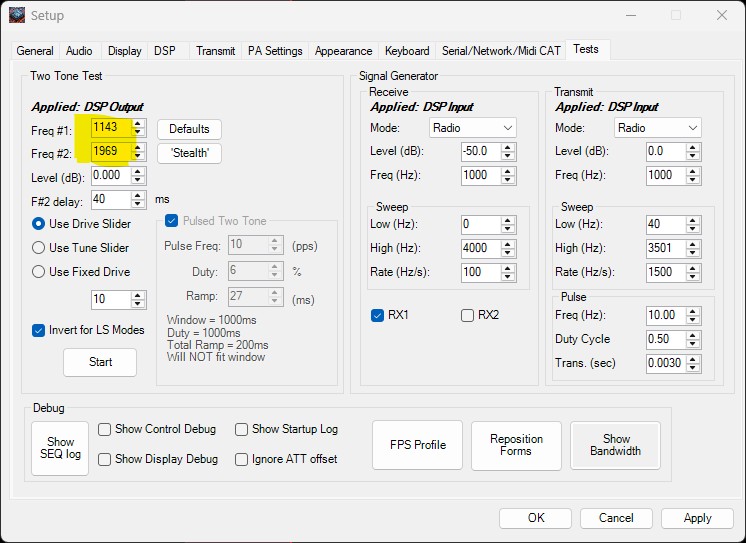This screenshot has height=543, width=746.
Task: Select Use Tune Slider option
Action: click(39, 248)
